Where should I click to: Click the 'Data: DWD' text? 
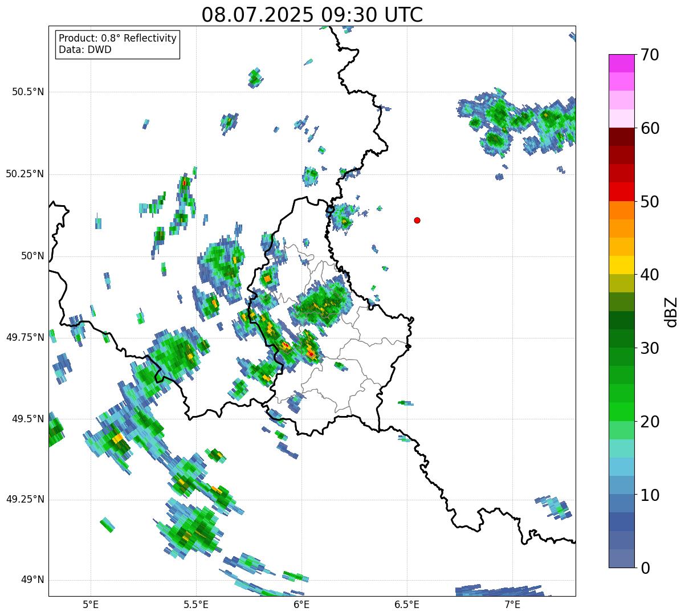[x=85, y=50]
